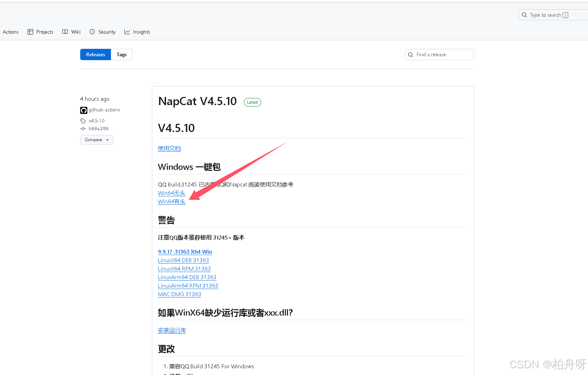588x375 pixels.
Task: Open the LinuxX64 DEB 31363 link
Action: click(x=183, y=260)
